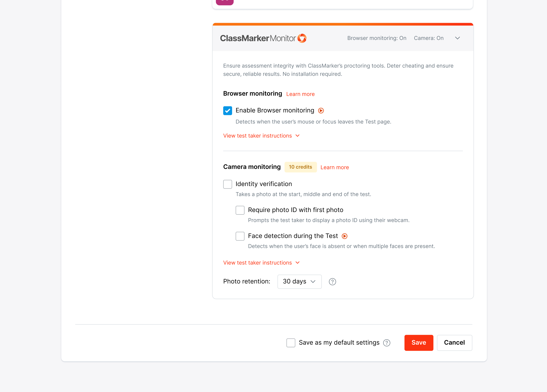
Task: Enable the Identity verification checkbox
Action: (228, 184)
